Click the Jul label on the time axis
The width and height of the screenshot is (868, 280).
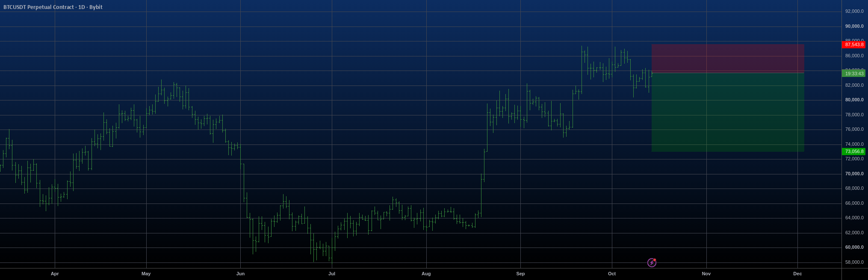(x=332, y=274)
